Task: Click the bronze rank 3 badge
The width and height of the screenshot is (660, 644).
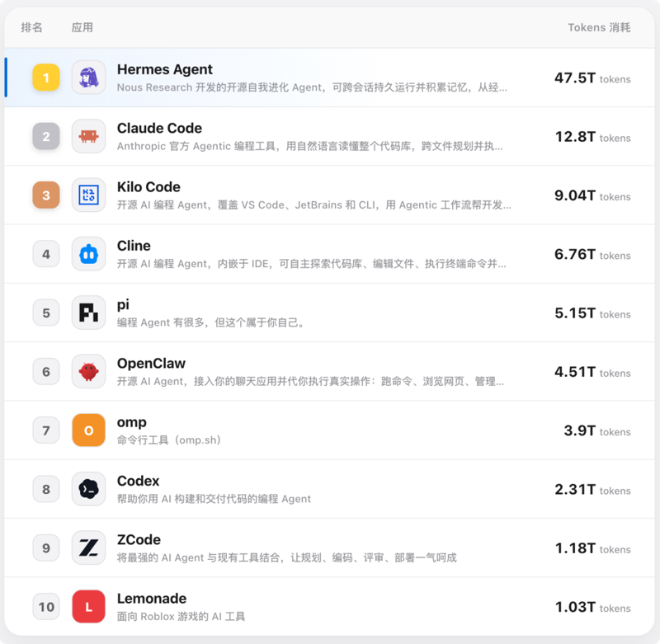Action: pos(46,195)
